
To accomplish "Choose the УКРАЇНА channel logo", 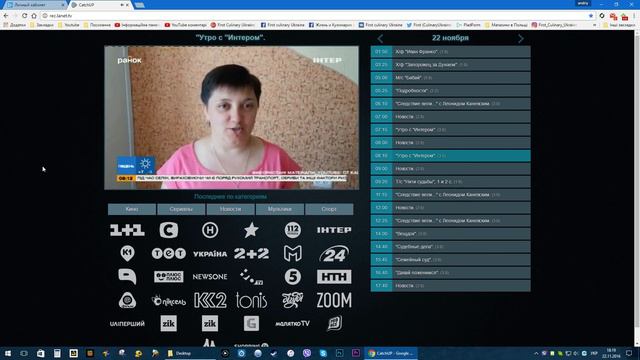I will pyautogui.click(x=210, y=254).
